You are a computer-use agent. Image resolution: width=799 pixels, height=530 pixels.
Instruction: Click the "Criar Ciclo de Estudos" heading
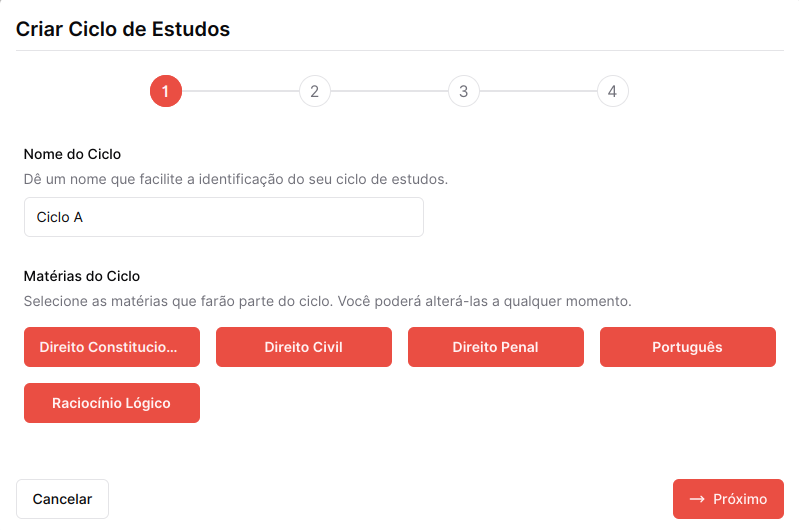123,29
